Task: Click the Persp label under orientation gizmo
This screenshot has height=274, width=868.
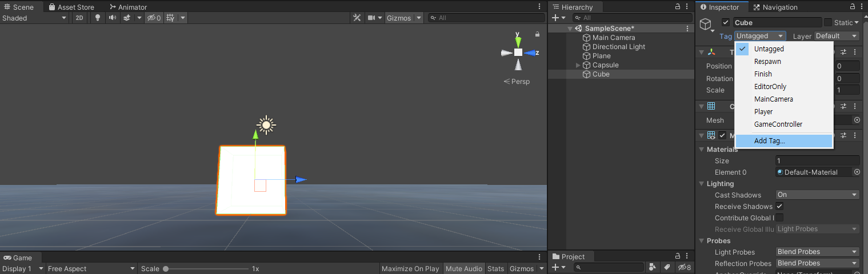Action: [517, 82]
